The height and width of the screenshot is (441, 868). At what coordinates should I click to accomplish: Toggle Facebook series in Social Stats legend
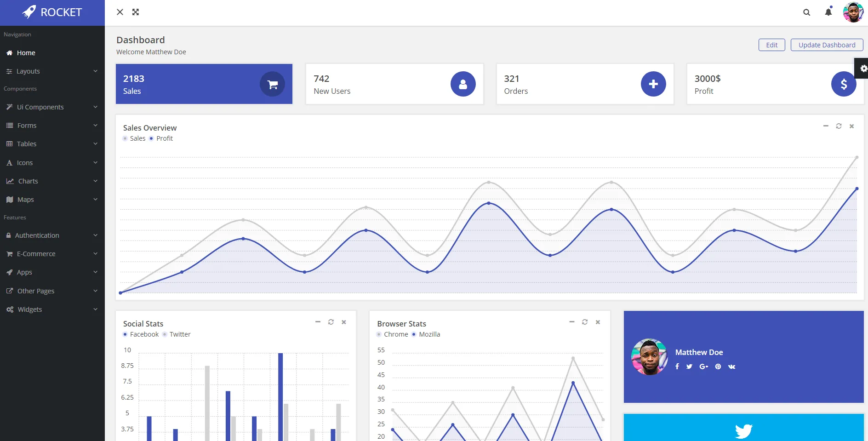point(141,334)
